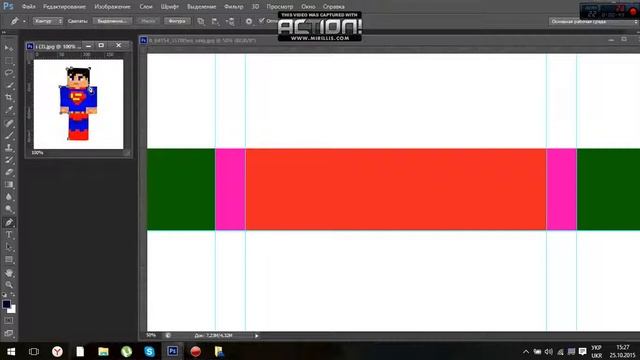
Task: Open Task View on the taskbar
Action: click(x=34, y=351)
